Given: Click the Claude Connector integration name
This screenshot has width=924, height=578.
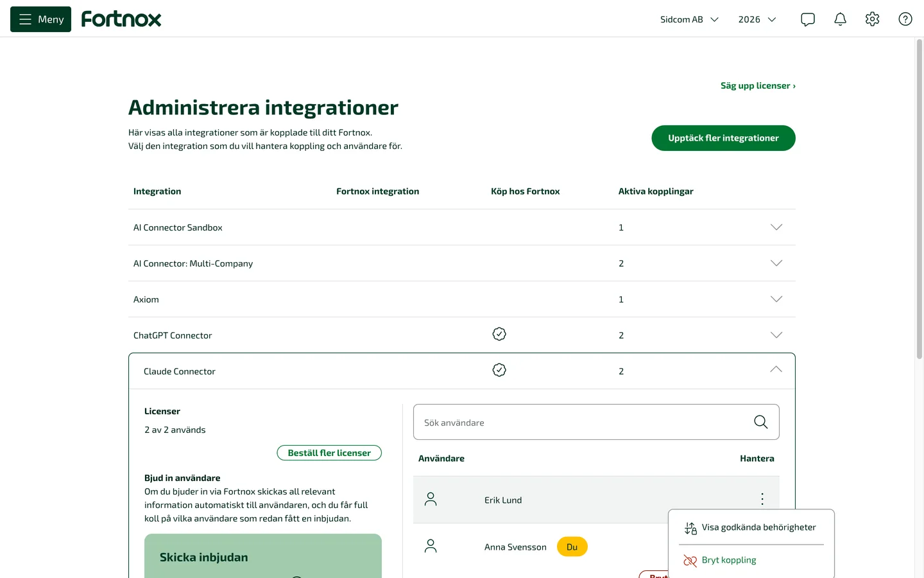Looking at the screenshot, I should (180, 371).
